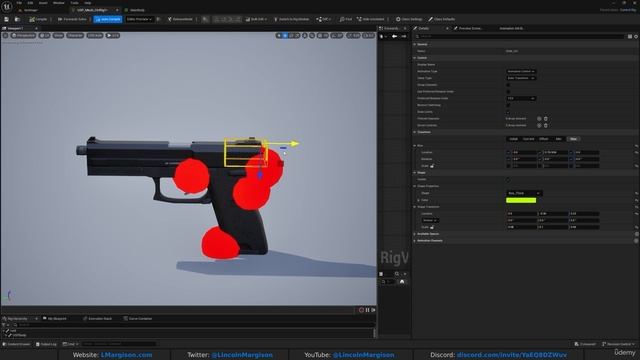Open the Output Log
Viewport: 640px width, 360px height.
pyautogui.click(x=46, y=344)
